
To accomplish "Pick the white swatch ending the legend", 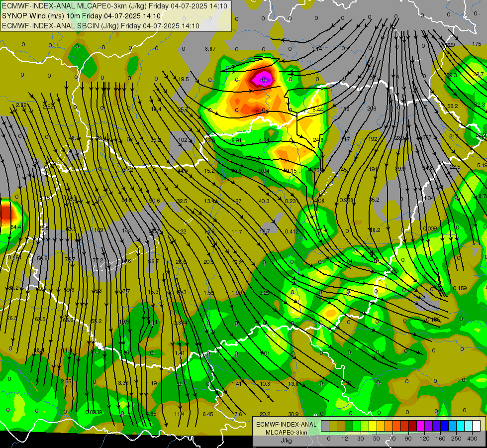I will (x=476, y=426).
